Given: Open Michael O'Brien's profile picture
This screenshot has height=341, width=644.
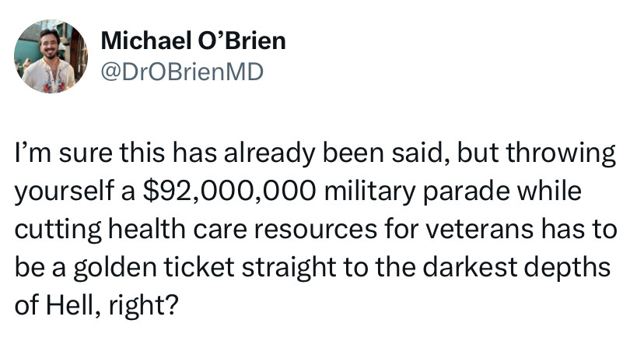Looking at the screenshot, I should point(51,56).
